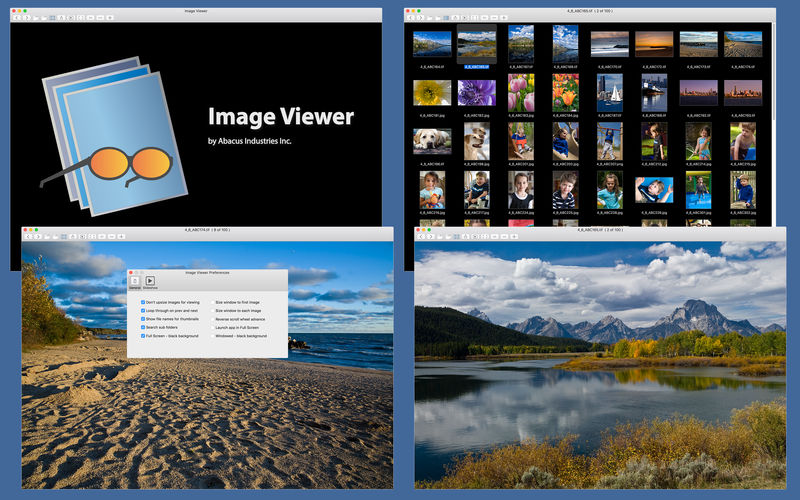Uncheck Search sub folders option
Image resolution: width=800 pixels, height=500 pixels.
(x=143, y=327)
